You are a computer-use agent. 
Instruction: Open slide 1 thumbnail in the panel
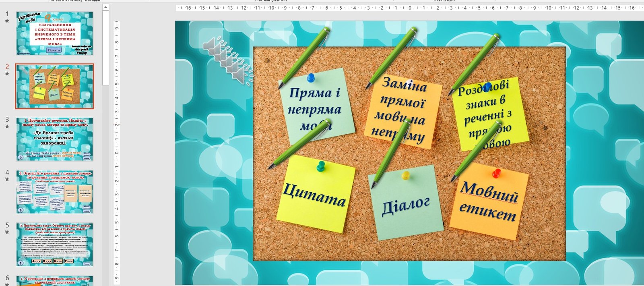click(x=55, y=33)
